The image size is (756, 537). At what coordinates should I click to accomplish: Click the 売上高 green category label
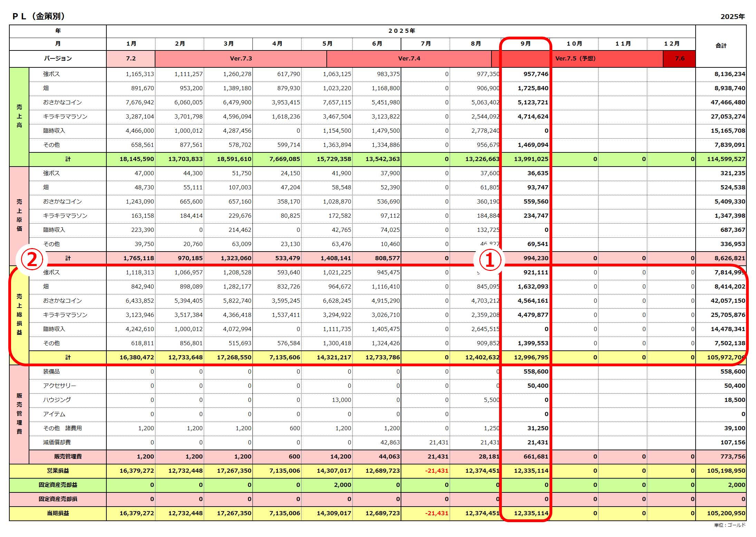[19, 116]
